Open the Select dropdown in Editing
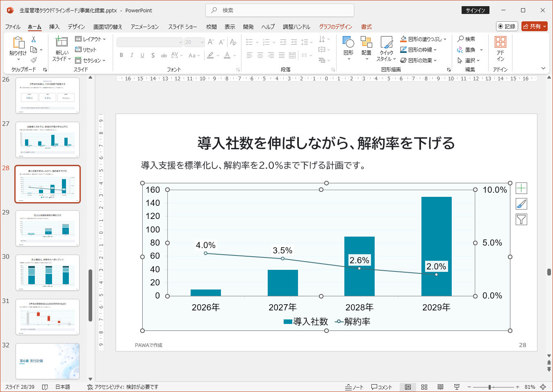 (468, 60)
